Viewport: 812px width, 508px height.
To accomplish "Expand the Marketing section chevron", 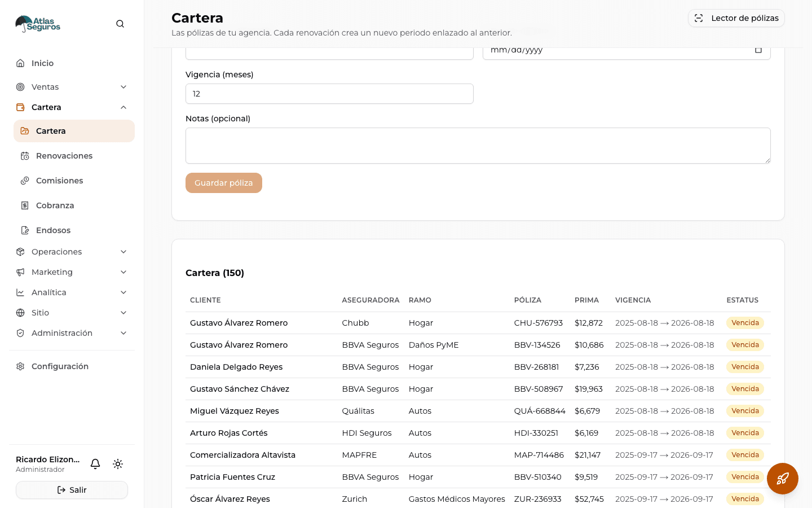I will pos(123,272).
